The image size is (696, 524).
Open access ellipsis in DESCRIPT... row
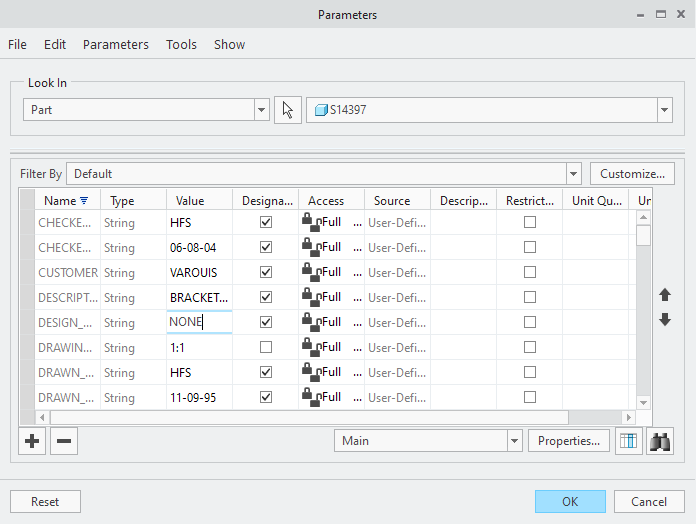point(357,299)
